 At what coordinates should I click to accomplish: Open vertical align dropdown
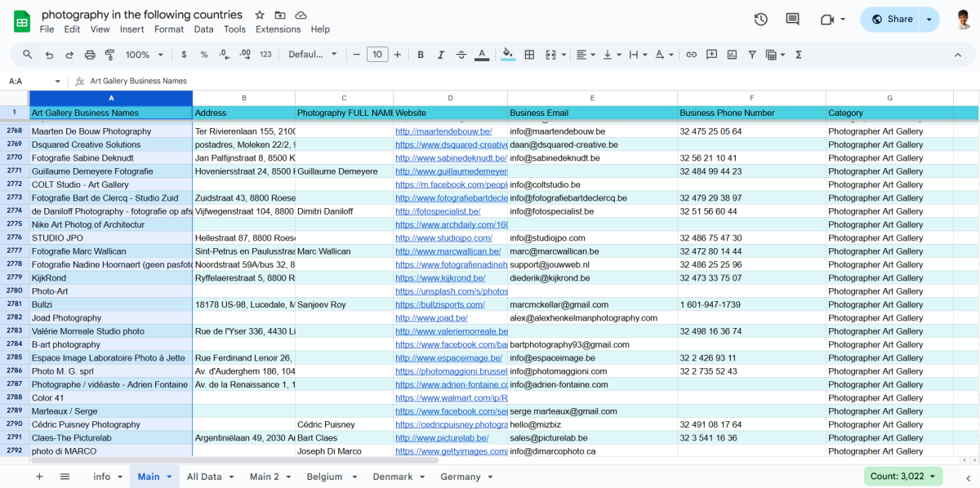pos(611,55)
